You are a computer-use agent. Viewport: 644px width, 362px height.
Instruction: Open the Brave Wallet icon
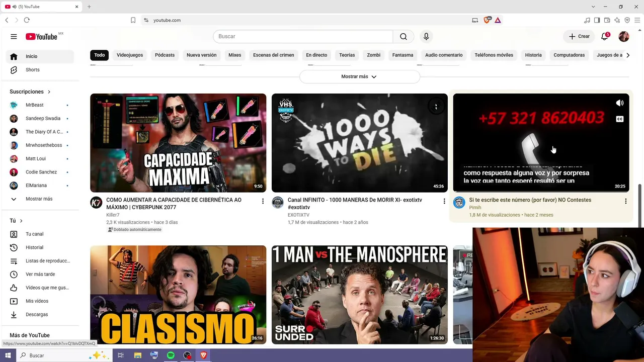[607, 20]
